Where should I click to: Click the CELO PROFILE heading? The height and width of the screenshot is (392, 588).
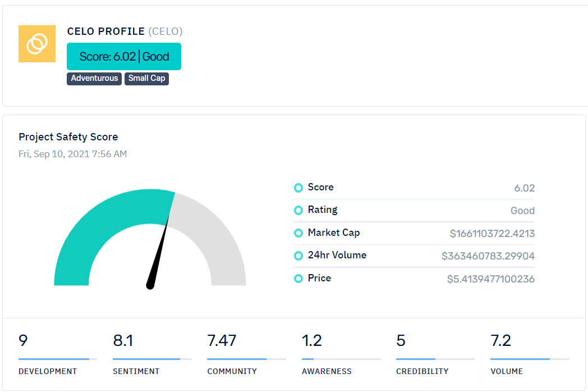(x=105, y=31)
